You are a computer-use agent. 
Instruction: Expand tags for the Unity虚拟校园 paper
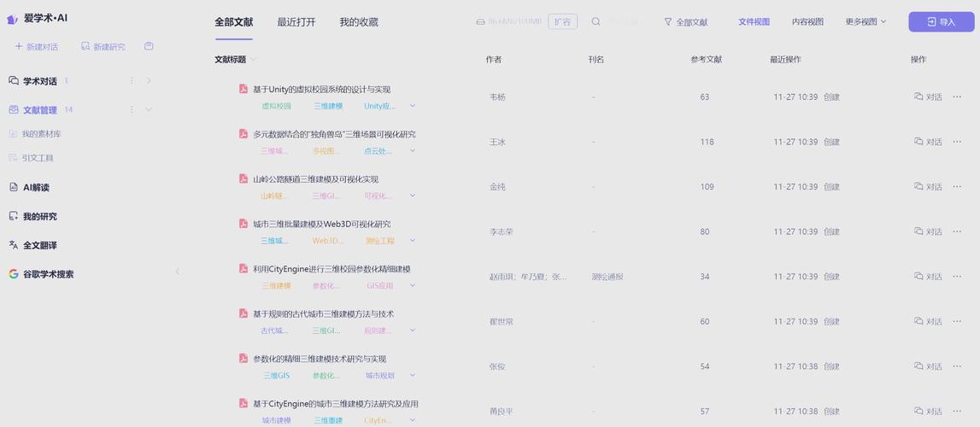(x=413, y=106)
